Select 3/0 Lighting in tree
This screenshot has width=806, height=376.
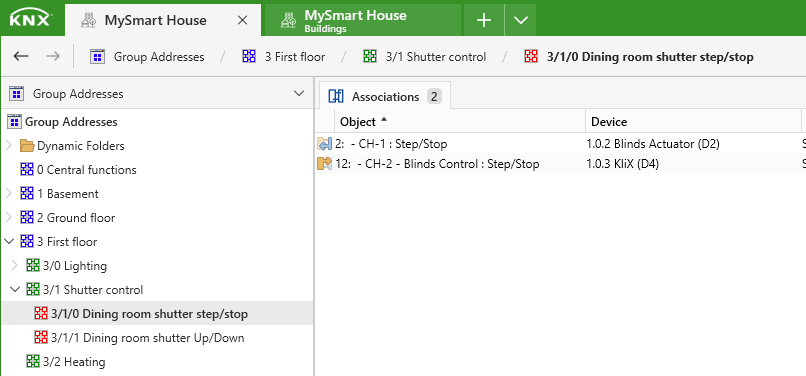point(75,266)
